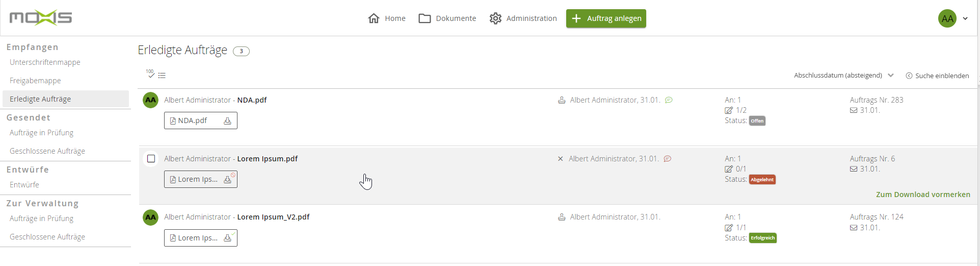This screenshot has width=980, height=266.
Task: Expand the AA user account menu
Action: pos(953,18)
